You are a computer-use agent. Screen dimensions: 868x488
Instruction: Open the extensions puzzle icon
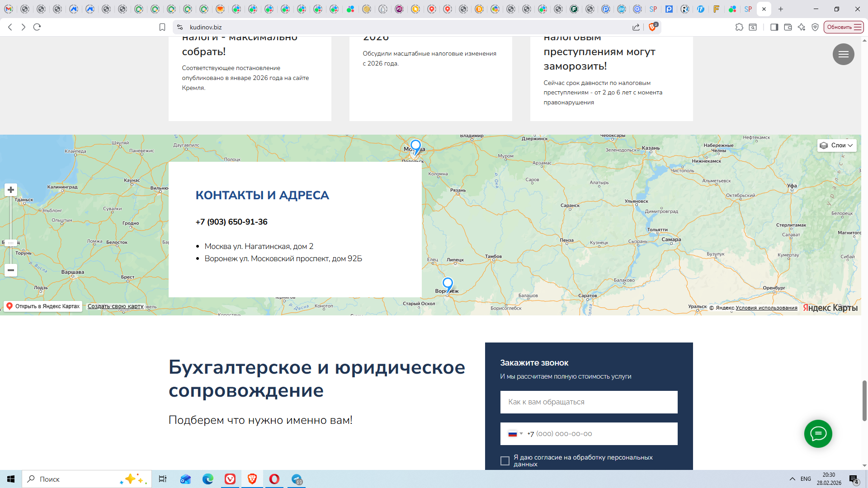(x=739, y=27)
